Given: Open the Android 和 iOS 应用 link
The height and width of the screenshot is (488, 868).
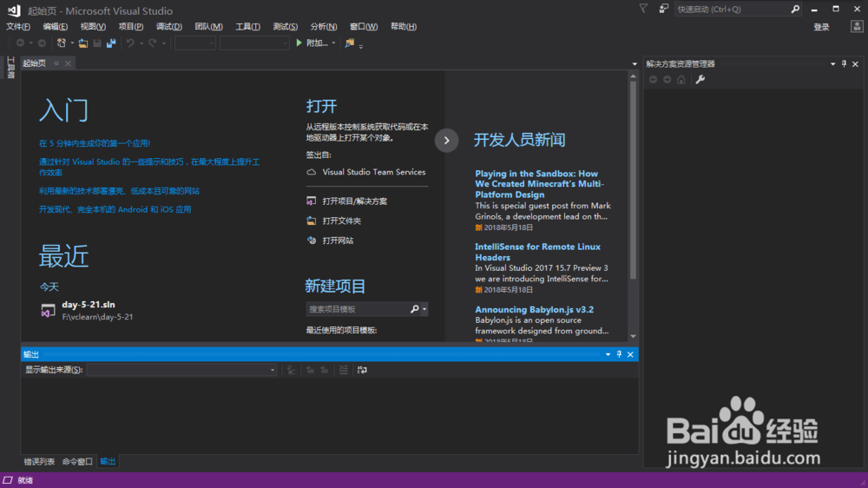Looking at the screenshot, I should coord(115,209).
